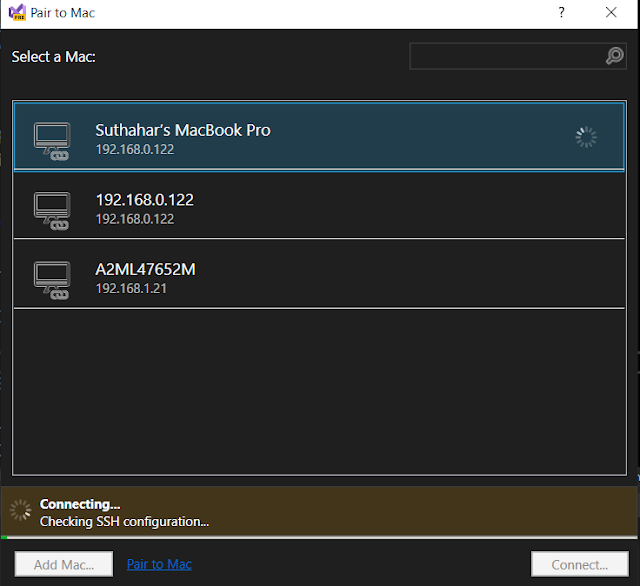Open the Pair to Mac link

point(159,564)
